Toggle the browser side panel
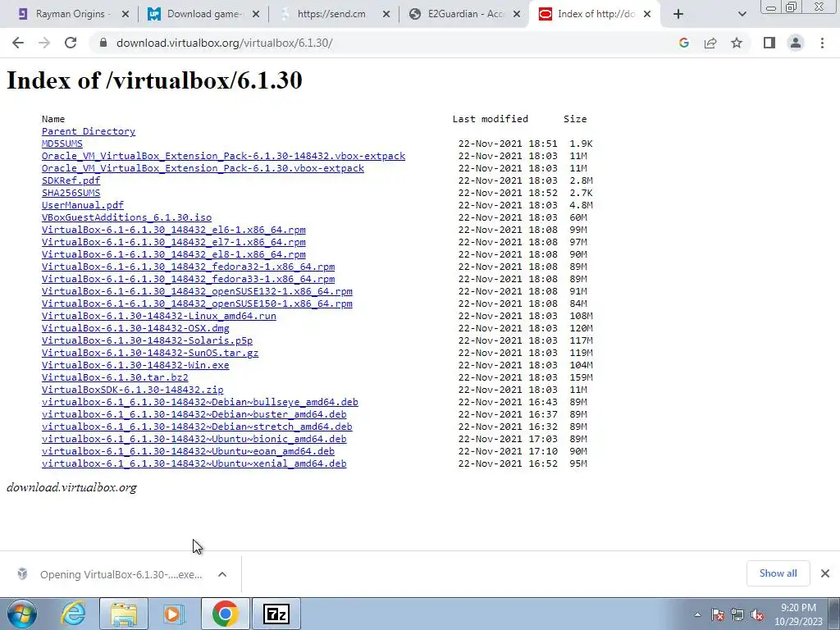Screen dimensions: 840x630 (x=769, y=43)
